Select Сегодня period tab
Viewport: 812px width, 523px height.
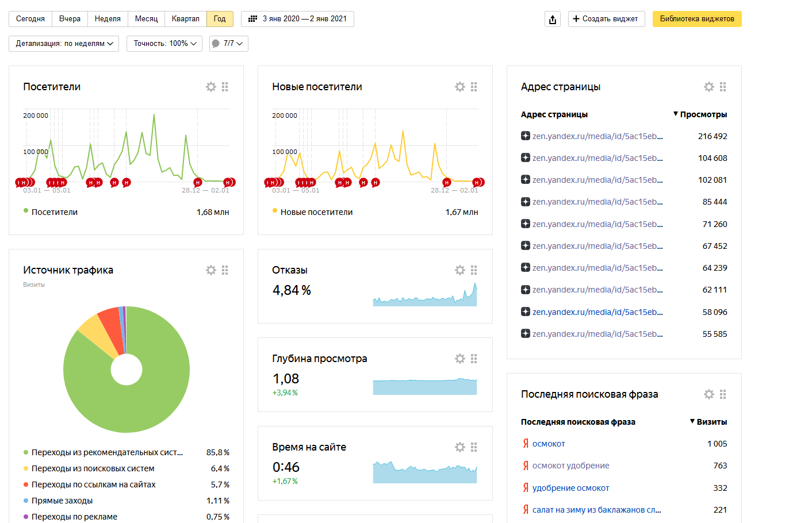point(30,19)
